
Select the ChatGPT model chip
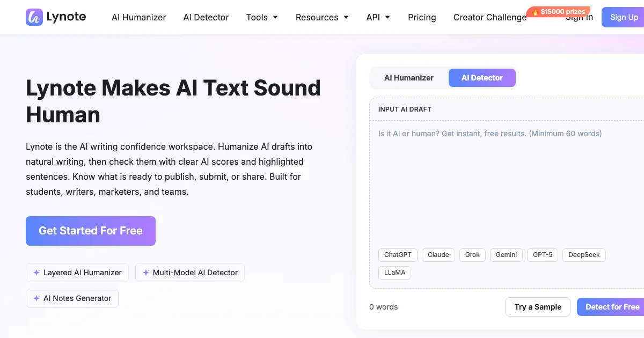coord(398,255)
